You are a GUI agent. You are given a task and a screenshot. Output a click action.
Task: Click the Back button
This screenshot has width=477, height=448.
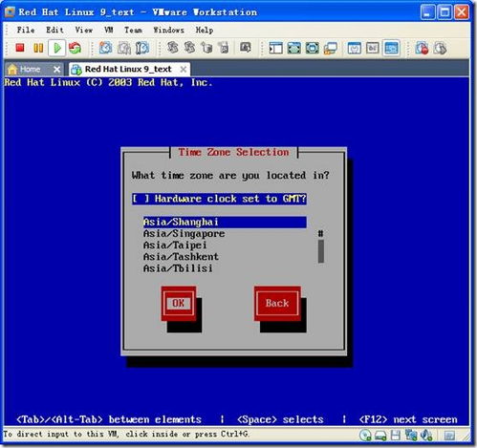[277, 303]
